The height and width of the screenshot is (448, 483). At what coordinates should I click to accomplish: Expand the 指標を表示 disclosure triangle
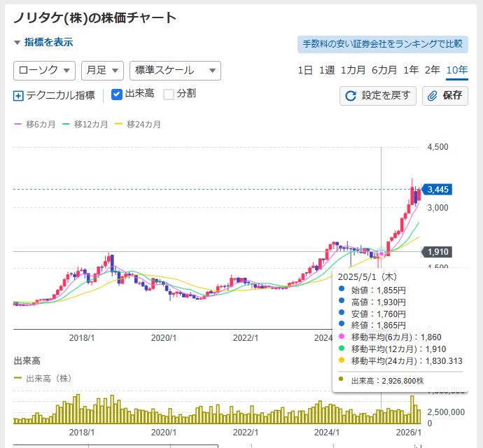(17, 43)
